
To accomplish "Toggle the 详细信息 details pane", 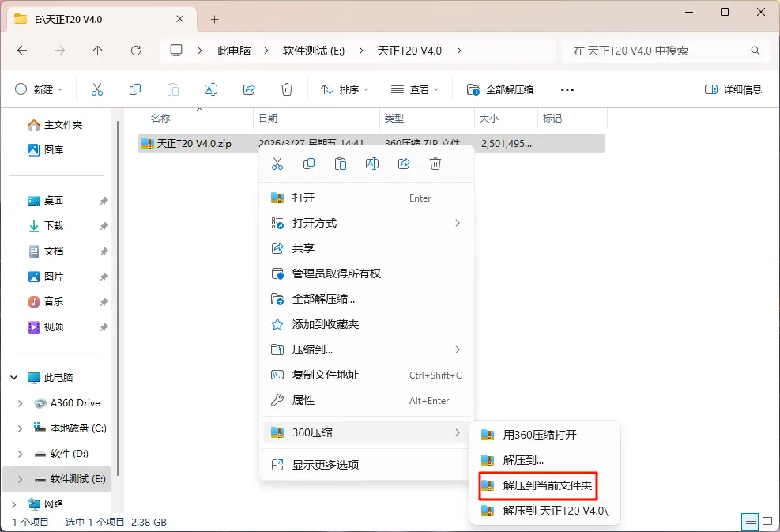I will pyautogui.click(x=733, y=89).
